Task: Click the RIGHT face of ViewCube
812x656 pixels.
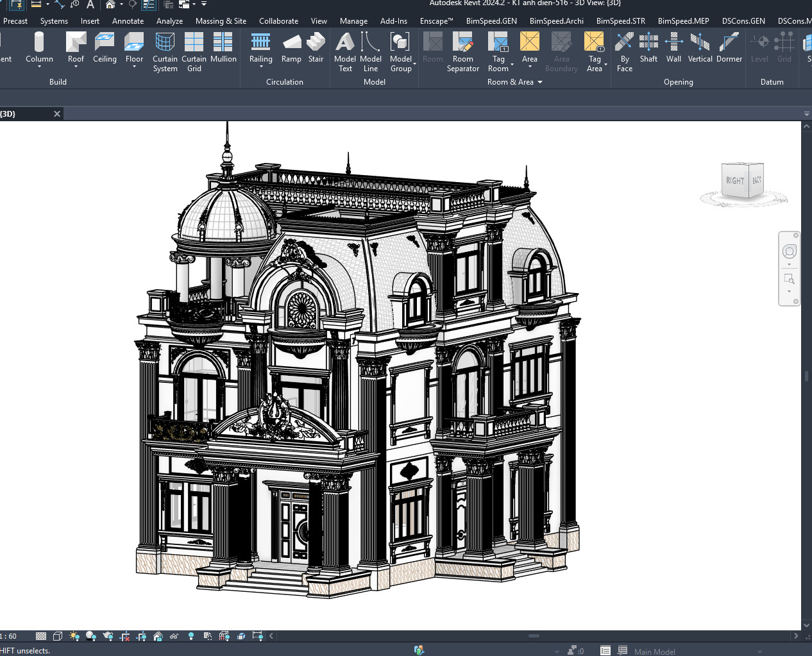Action: (735, 181)
